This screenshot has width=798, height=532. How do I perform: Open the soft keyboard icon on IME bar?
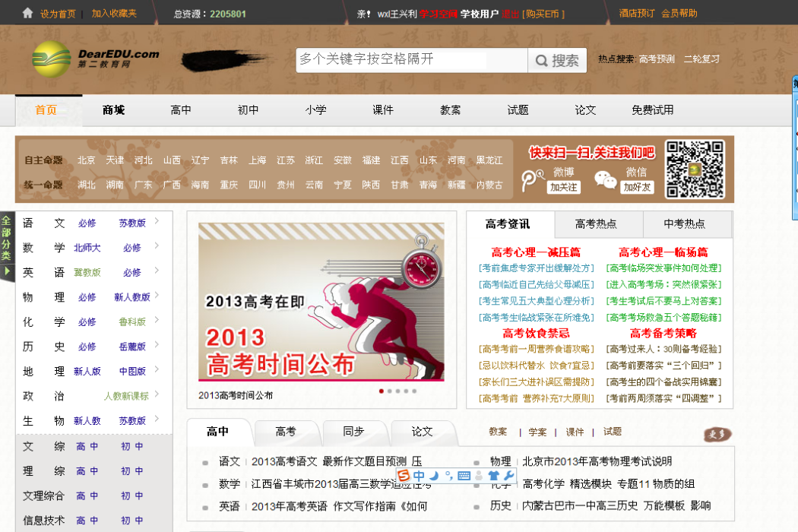(x=464, y=476)
